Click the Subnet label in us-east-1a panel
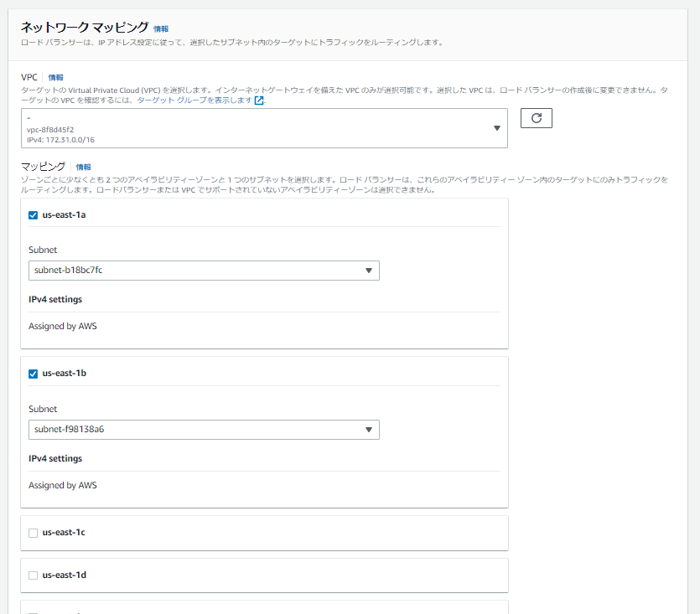700x614 pixels. pyautogui.click(x=43, y=250)
